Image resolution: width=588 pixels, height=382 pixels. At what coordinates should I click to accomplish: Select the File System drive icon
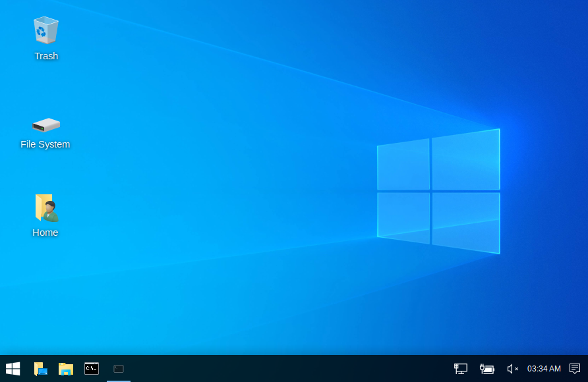[x=46, y=124]
